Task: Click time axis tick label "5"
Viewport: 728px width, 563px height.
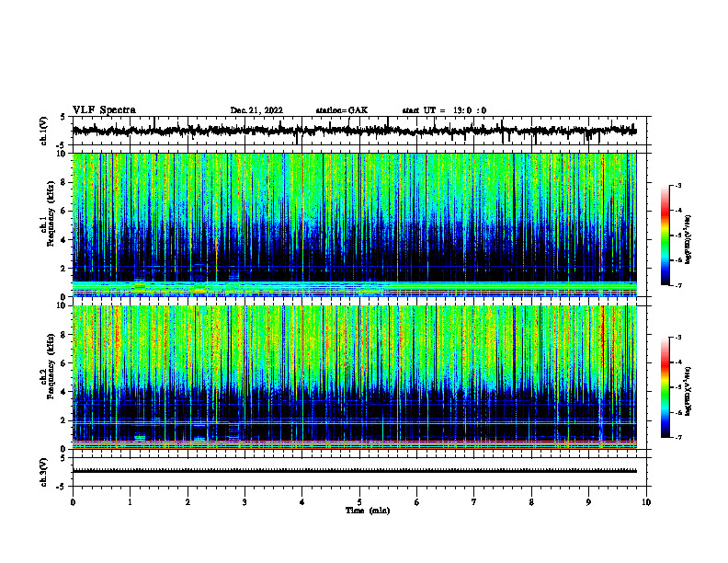Action: pyautogui.click(x=359, y=502)
